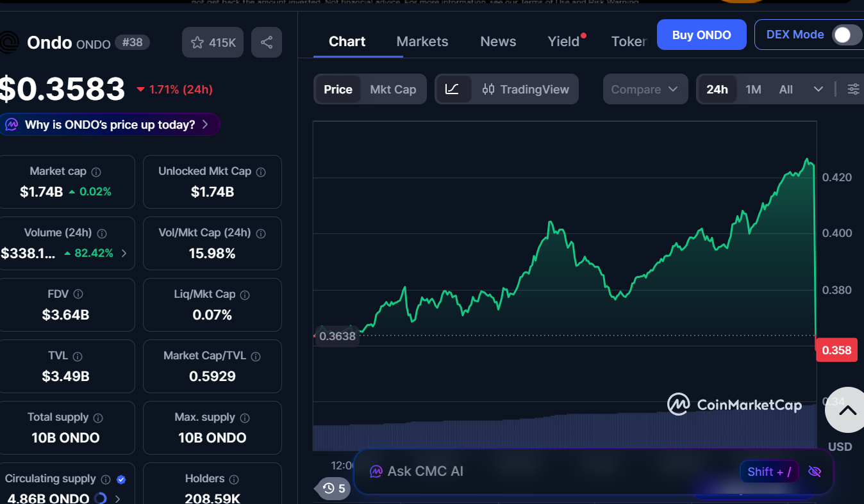Expand Circulating supply details arrow
The width and height of the screenshot is (864, 504).
point(118,498)
